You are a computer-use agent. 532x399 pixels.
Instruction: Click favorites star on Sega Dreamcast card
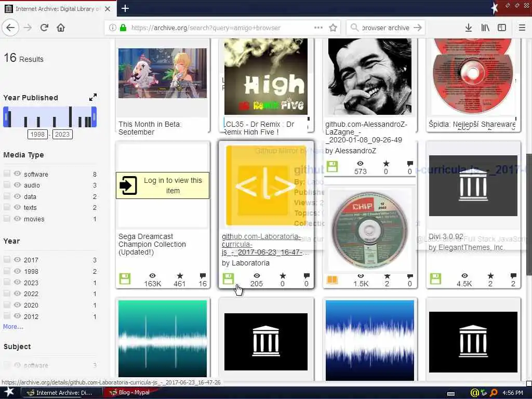click(x=180, y=276)
